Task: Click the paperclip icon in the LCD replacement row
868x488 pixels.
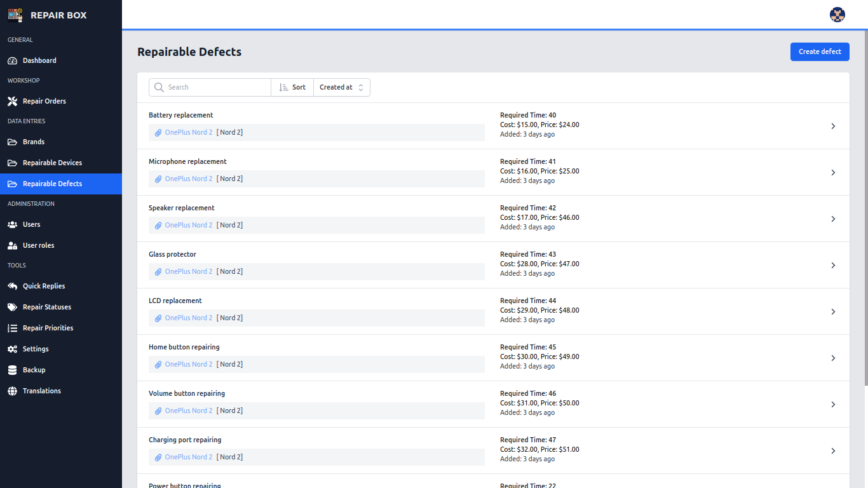Action: point(159,318)
